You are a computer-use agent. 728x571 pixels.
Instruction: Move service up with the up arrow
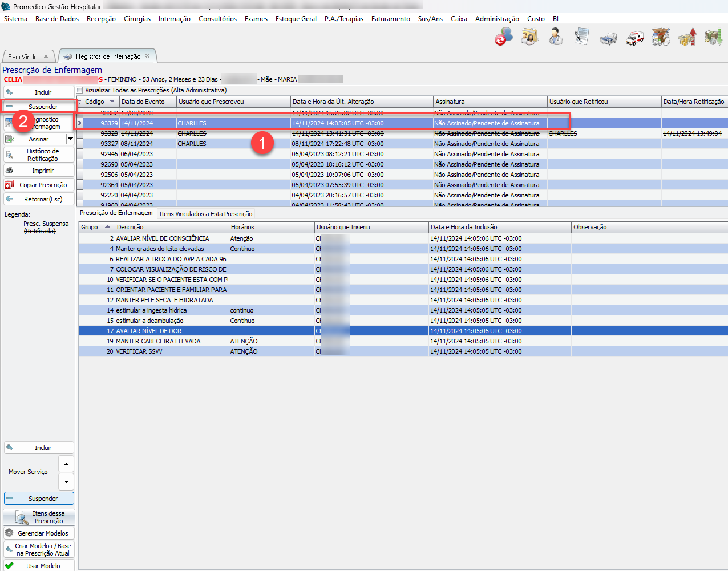pos(66,464)
